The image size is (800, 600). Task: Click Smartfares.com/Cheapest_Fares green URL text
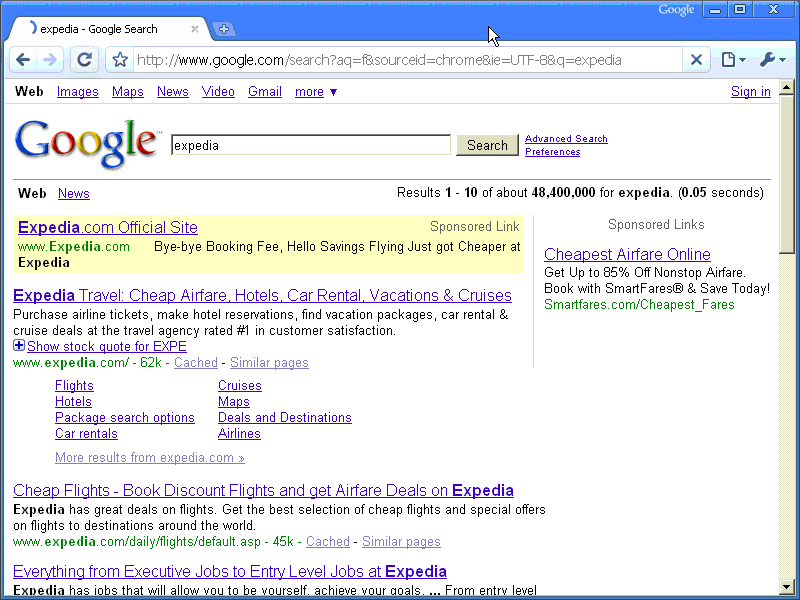tap(639, 305)
